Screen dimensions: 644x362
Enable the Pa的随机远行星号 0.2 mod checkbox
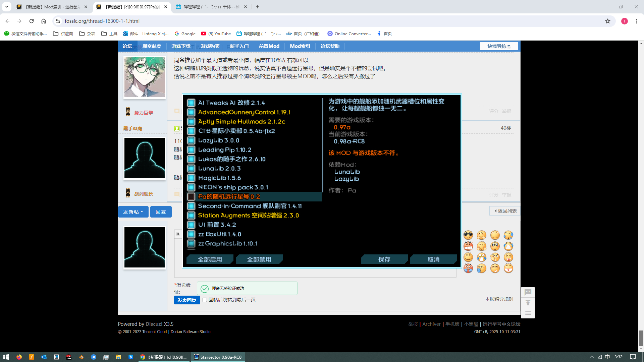(191, 197)
